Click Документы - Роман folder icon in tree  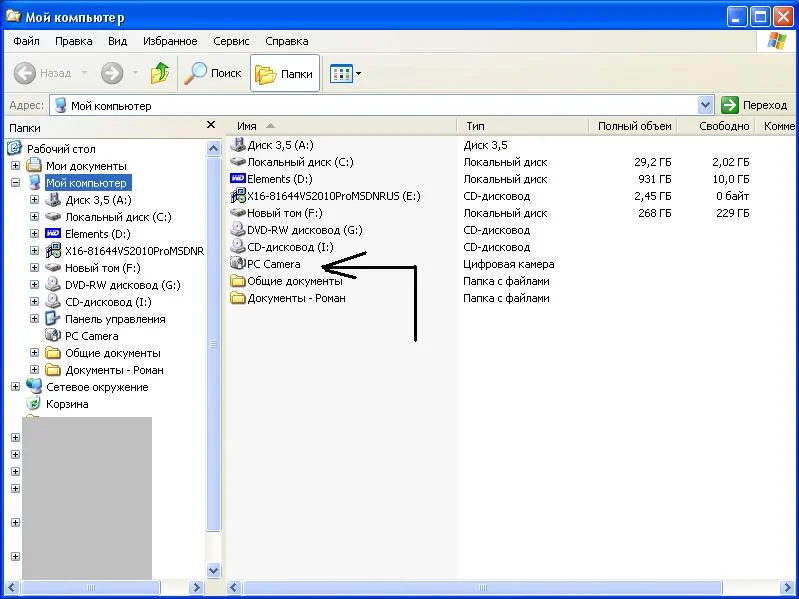pyautogui.click(x=53, y=369)
